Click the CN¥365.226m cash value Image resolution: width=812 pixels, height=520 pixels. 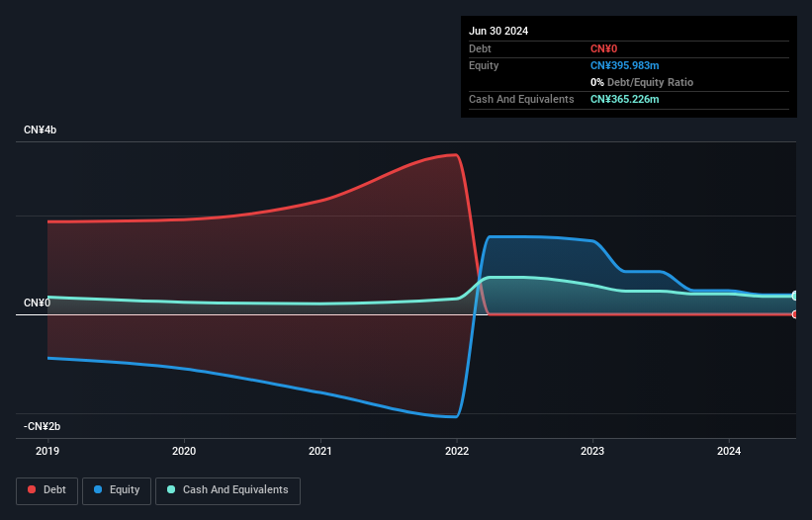[x=624, y=99]
